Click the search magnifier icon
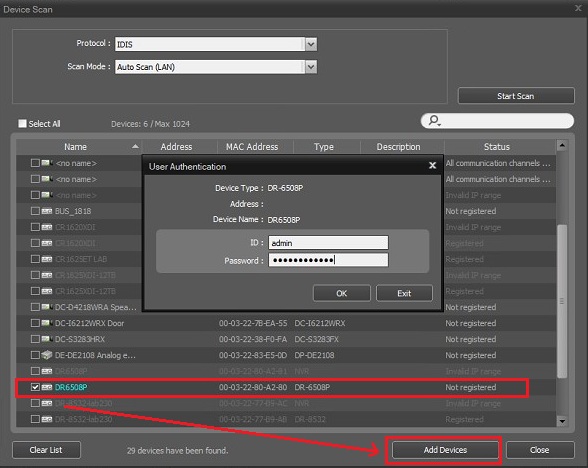 [434, 120]
